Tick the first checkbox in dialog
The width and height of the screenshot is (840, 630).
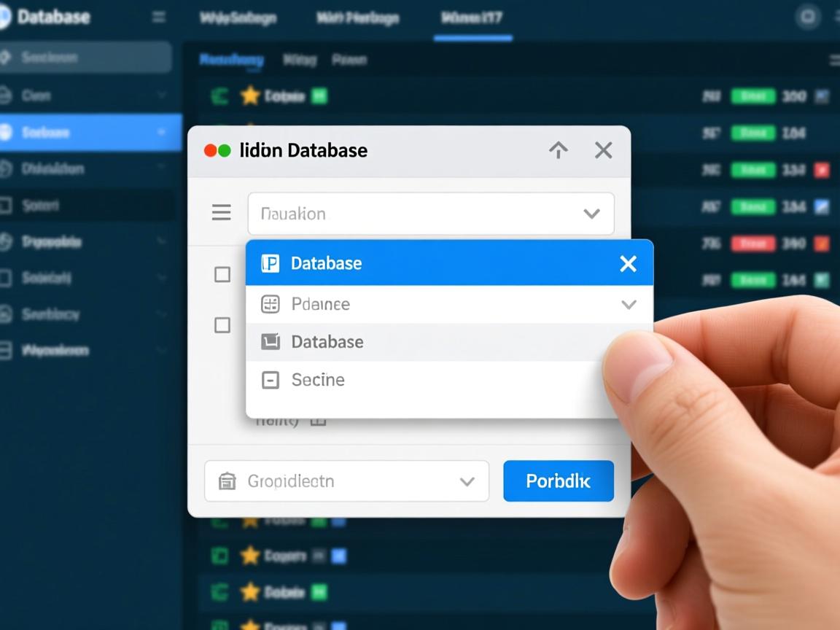(x=222, y=275)
